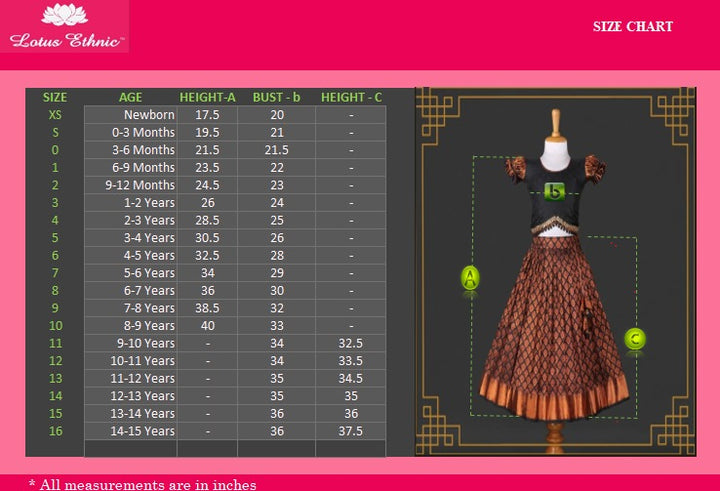Click the '37.5' Height-C value
720x491 pixels.
coord(351,431)
